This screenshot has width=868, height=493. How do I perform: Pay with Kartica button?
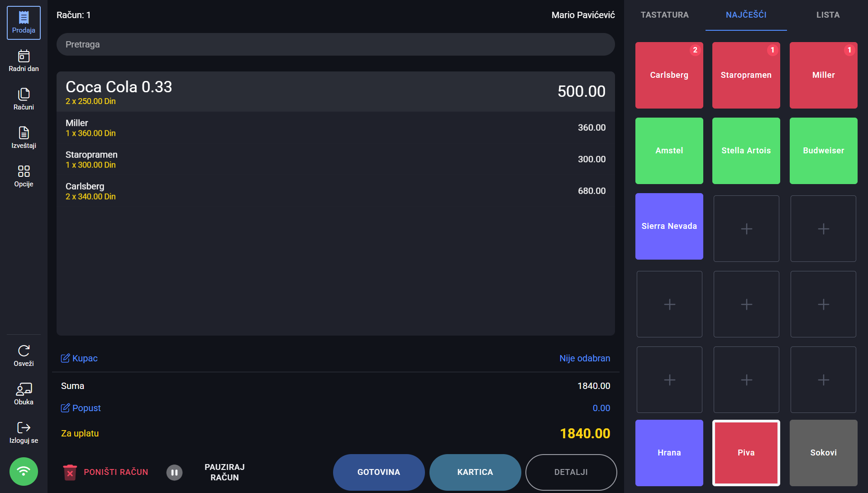[x=475, y=472]
